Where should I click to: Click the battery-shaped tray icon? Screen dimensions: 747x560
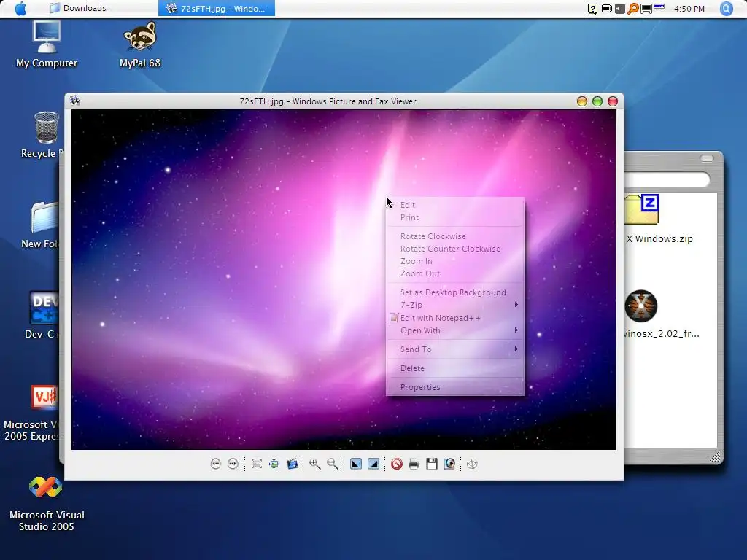607,9
